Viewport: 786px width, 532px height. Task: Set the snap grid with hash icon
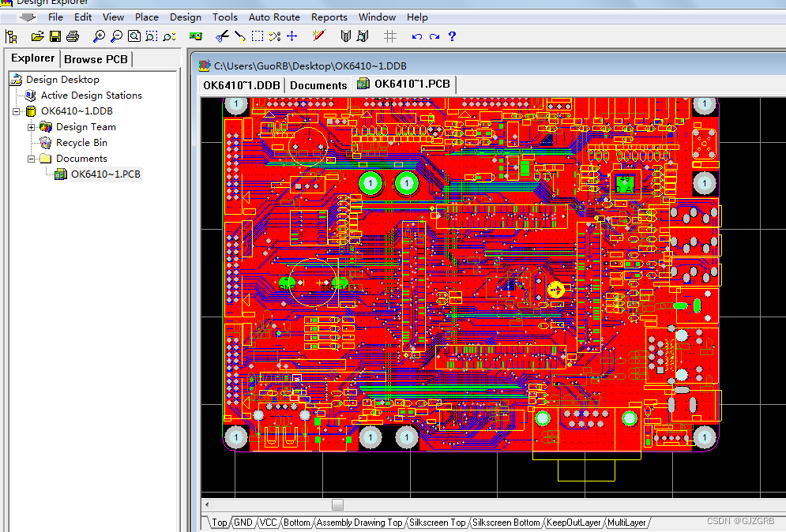click(x=390, y=36)
